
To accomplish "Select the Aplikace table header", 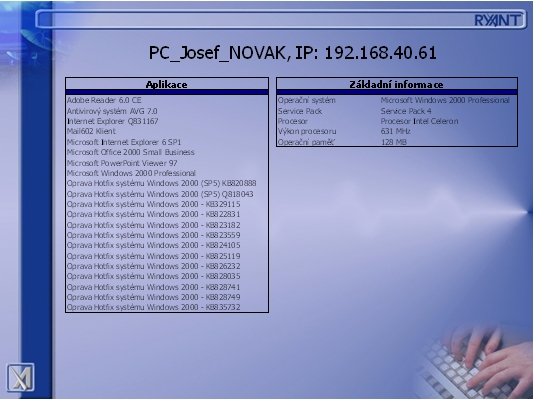I will pyautogui.click(x=167, y=84).
